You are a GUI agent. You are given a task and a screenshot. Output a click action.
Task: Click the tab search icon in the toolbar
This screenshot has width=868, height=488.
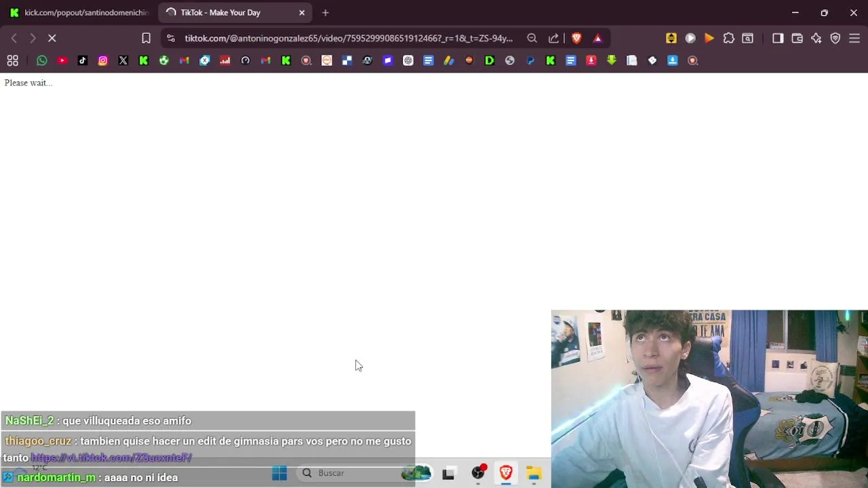747,39
